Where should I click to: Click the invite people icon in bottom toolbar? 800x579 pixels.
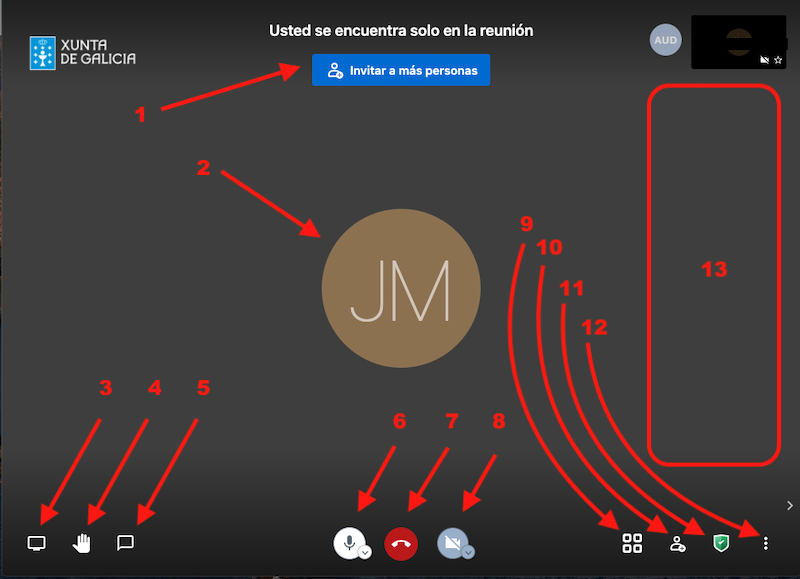pyautogui.click(x=678, y=543)
